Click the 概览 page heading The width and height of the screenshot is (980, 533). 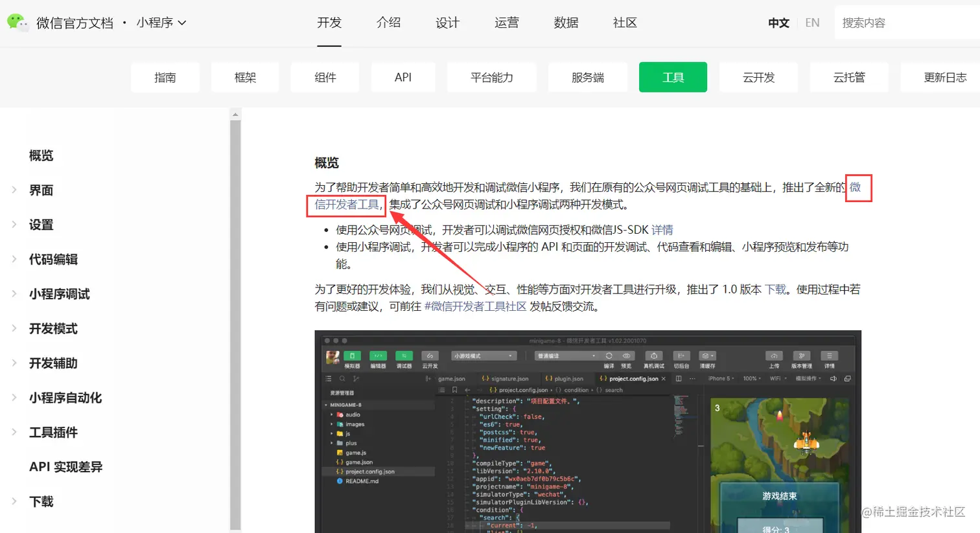point(327,163)
